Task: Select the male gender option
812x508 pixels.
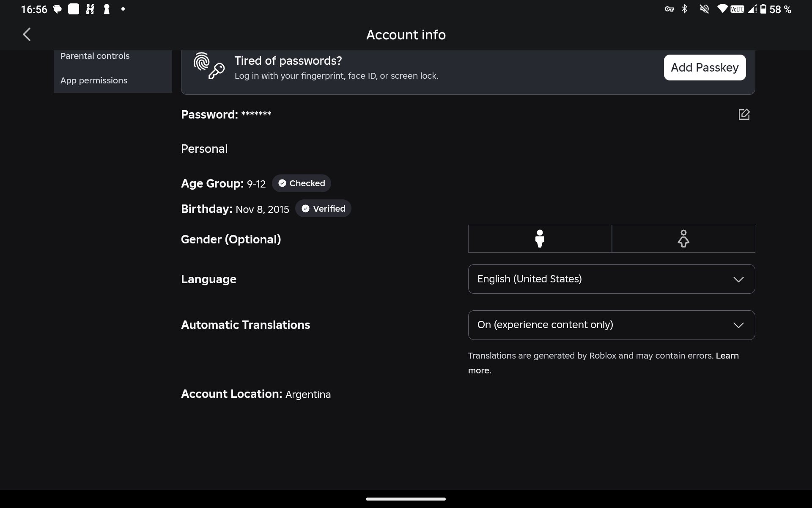Action: (x=540, y=239)
